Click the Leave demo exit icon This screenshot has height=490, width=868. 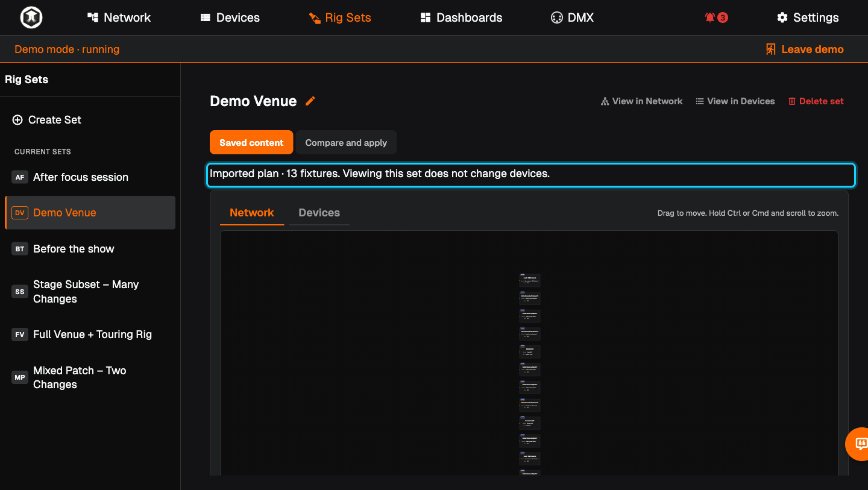pos(771,49)
